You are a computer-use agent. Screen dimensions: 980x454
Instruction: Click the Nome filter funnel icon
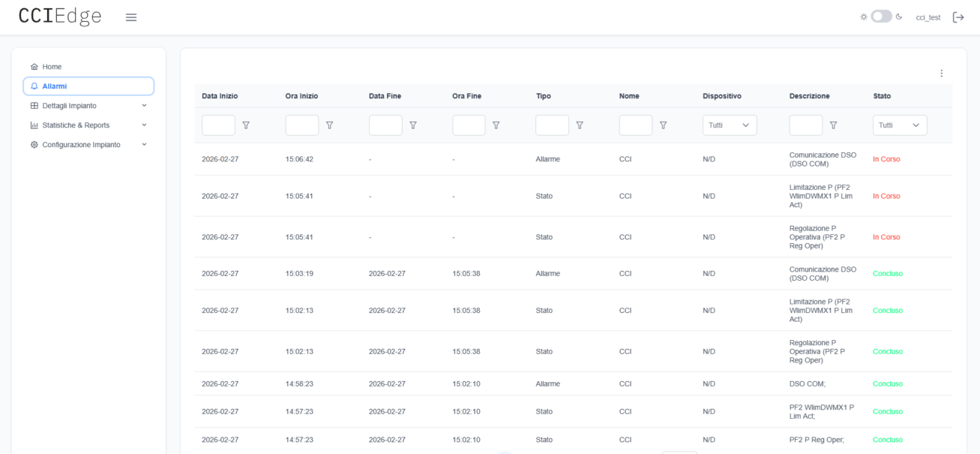pyautogui.click(x=663, y=125)
